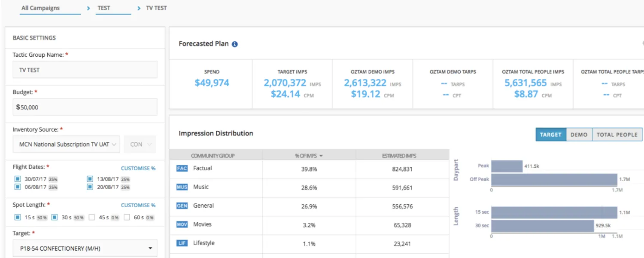
Task: Click the OzTAM Demo Imps 2,613,322 value
Action: tap(365, 83)
